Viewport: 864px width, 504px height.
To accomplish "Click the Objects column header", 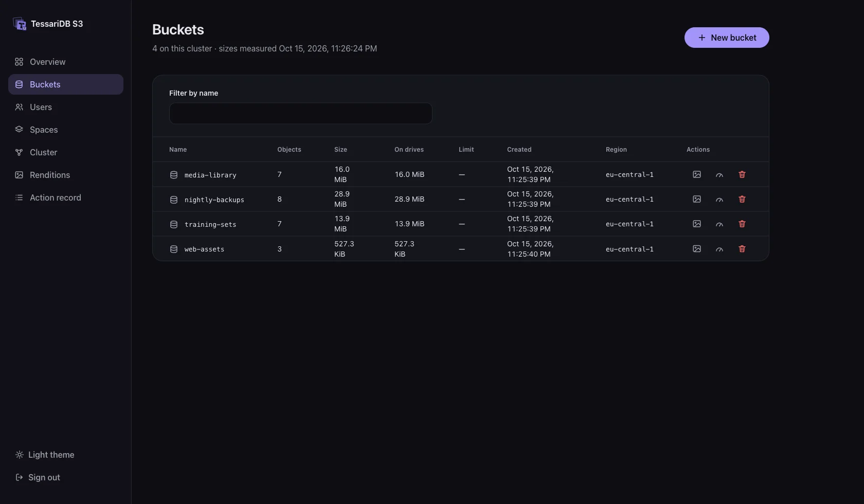I will (x=289, y=150).
